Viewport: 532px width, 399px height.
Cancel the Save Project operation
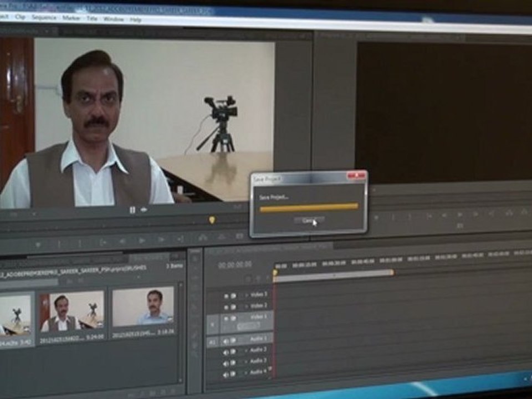coord(309,221)
